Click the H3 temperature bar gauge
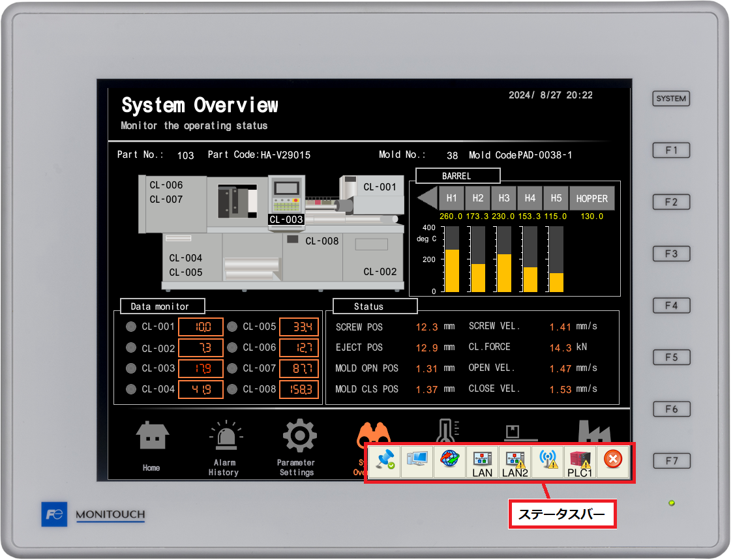733x560 pixels. (x=504, y=259)
